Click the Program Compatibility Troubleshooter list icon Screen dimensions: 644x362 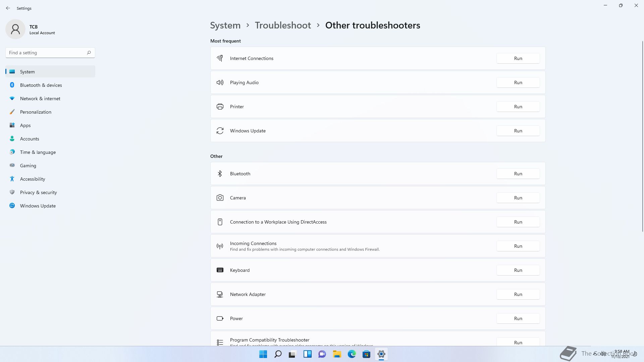(x=220, y=342)
